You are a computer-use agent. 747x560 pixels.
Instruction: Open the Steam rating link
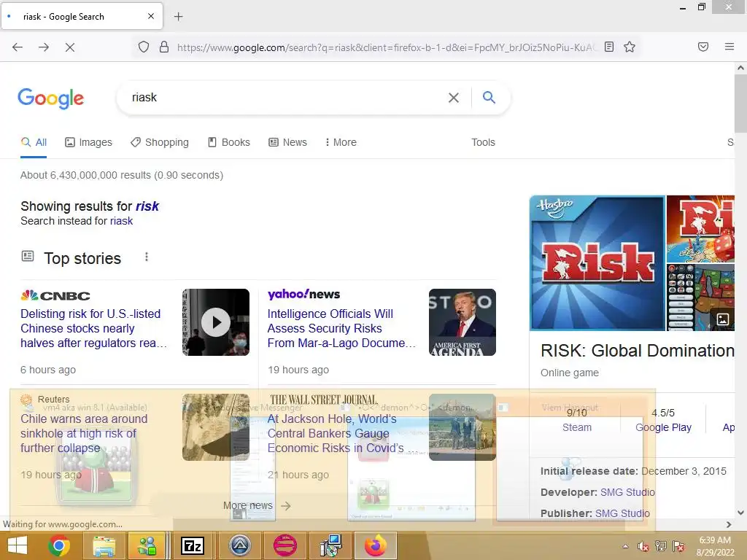click(577, 427)
